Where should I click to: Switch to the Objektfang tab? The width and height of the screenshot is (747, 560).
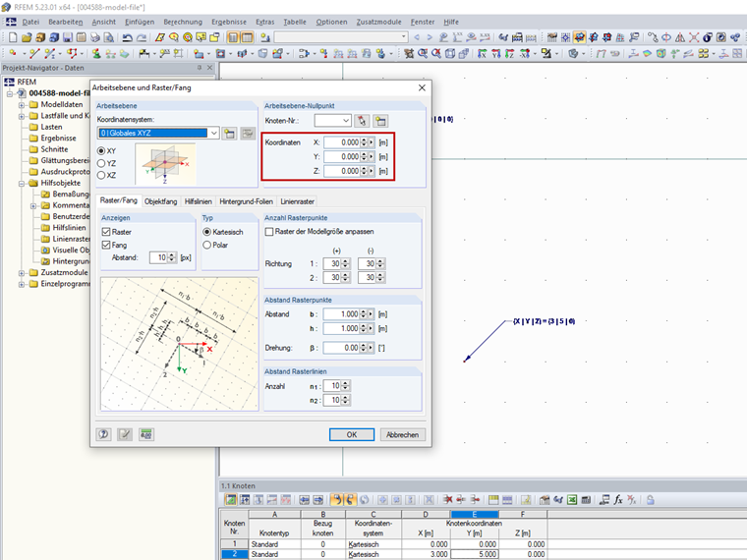coord(160,201)
